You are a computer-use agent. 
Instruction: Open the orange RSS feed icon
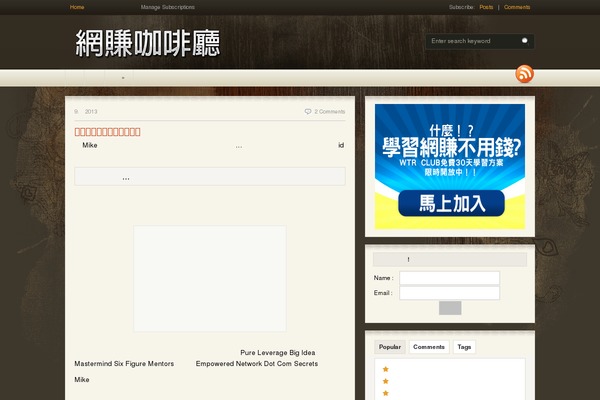pos(524,73)
